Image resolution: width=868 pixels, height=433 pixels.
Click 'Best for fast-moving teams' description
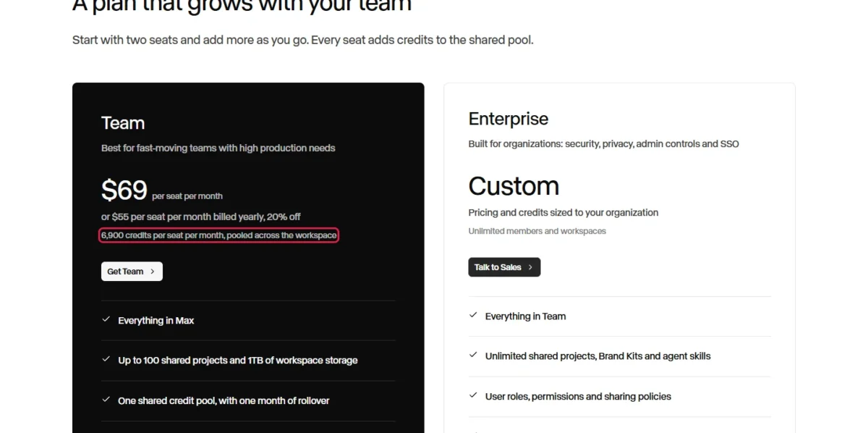click(218, 148)
